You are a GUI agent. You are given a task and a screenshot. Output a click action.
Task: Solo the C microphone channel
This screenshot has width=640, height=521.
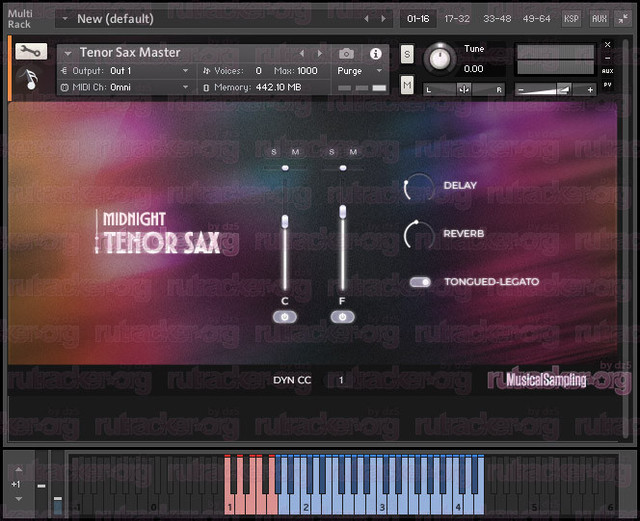tap(274, 152)
